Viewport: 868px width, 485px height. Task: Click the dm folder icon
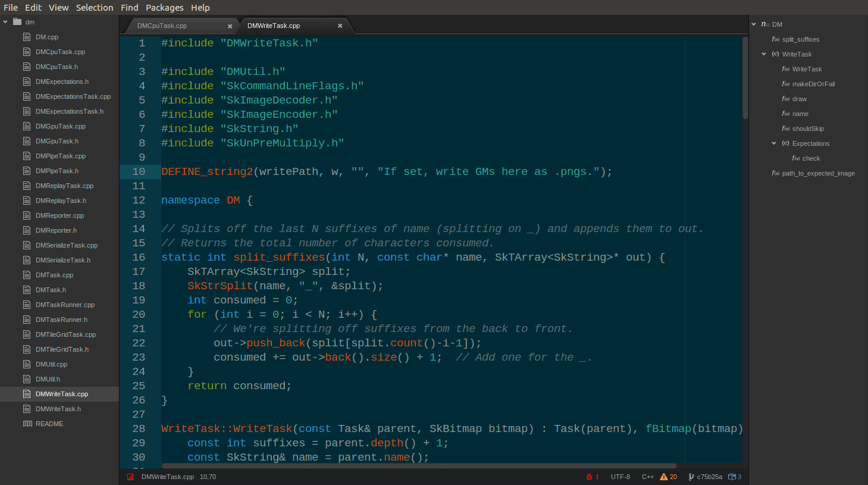pyautogui.click(x=17, y=22)
